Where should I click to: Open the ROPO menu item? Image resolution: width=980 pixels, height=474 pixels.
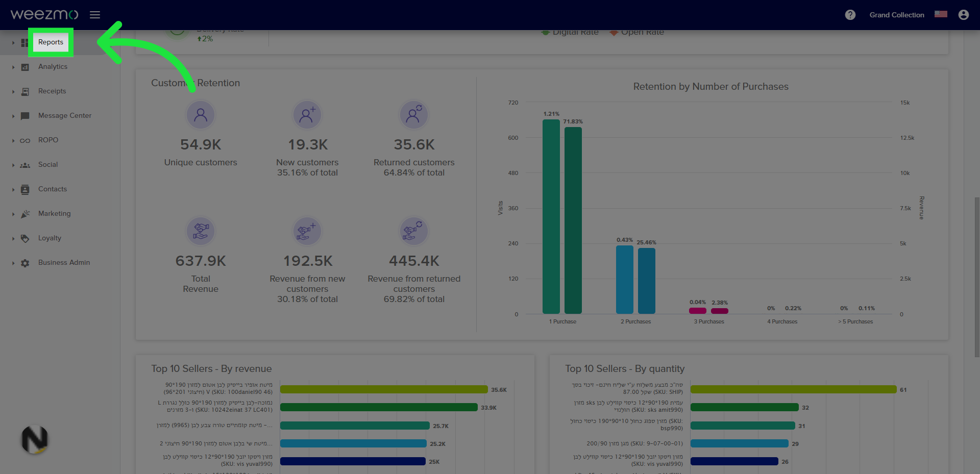click(48, 140)
